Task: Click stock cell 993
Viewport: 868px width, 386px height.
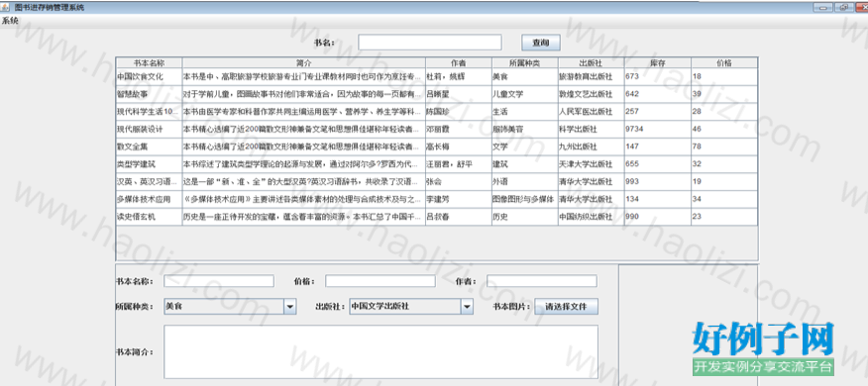Action: tap(658, 182)
